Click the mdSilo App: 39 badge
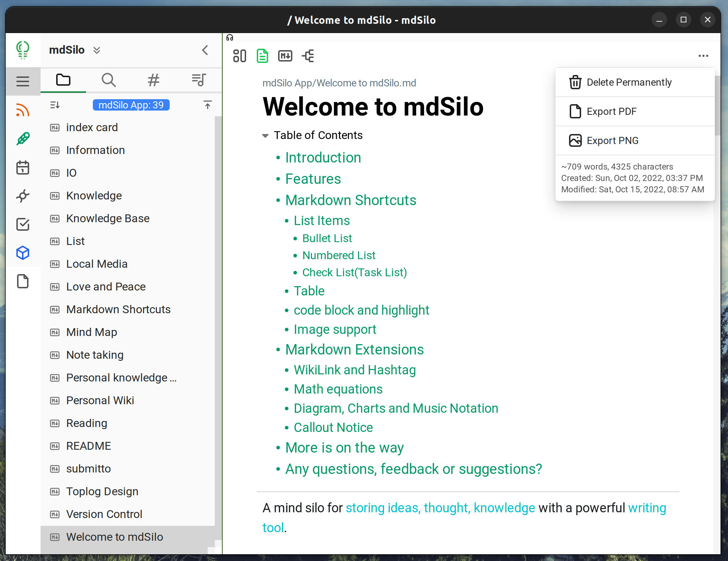Screen dimensions: 728x561 tap(131, 105)
